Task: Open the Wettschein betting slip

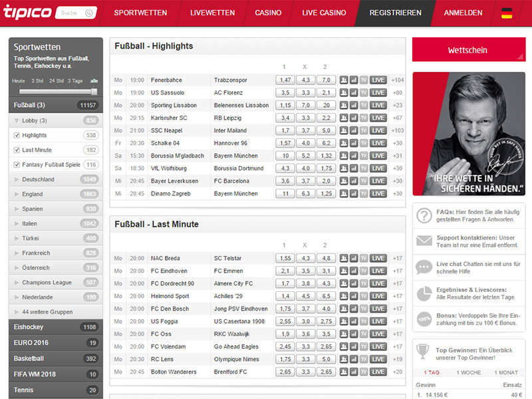Action: click(469, 50)
